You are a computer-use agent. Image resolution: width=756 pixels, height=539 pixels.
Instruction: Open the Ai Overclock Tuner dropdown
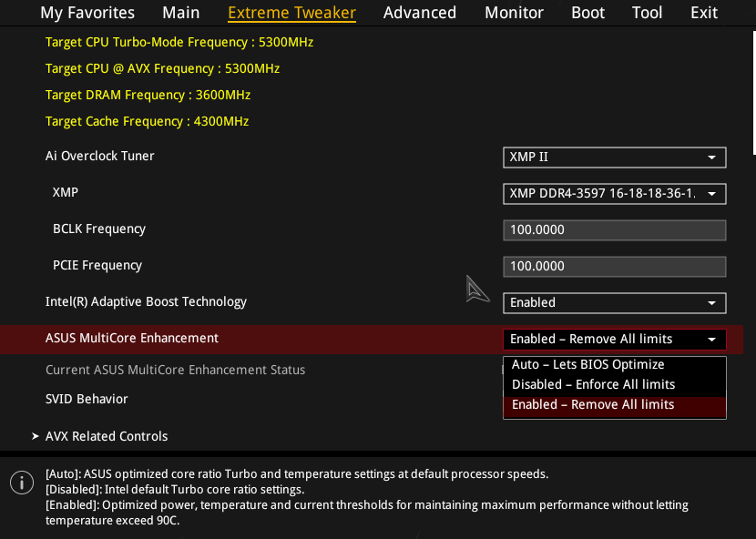tap(614, 158)
